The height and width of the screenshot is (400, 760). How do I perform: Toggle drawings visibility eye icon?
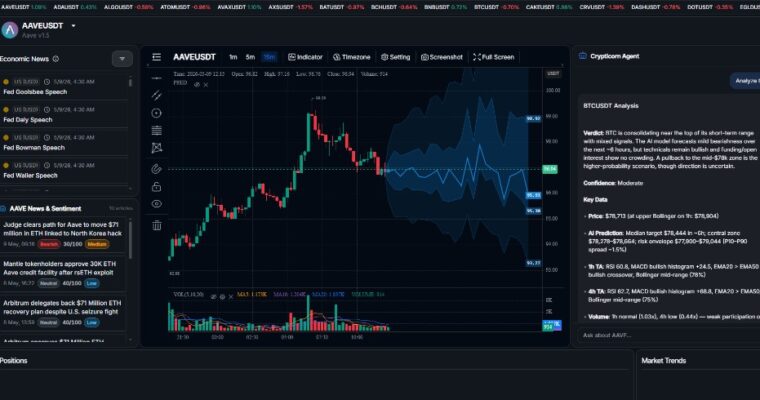tap(157, 204)
